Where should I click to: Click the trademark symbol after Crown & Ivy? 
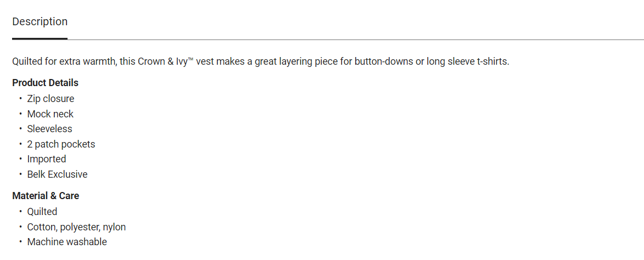pos(191,59)
